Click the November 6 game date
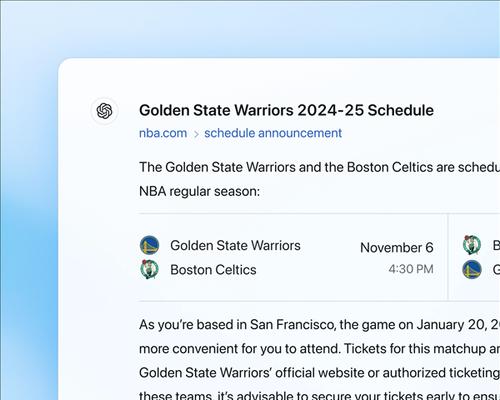The width and height of the screenshot is (500, 400). 397,248
